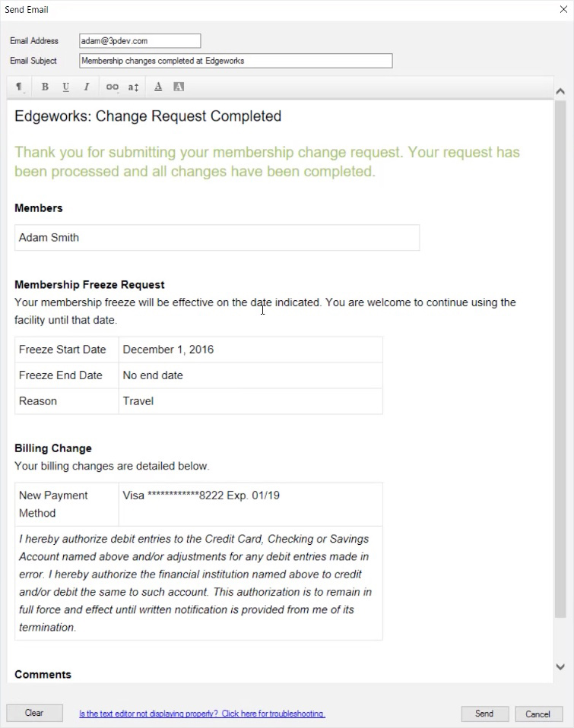Click the scroll up arrow

point(560,91)
